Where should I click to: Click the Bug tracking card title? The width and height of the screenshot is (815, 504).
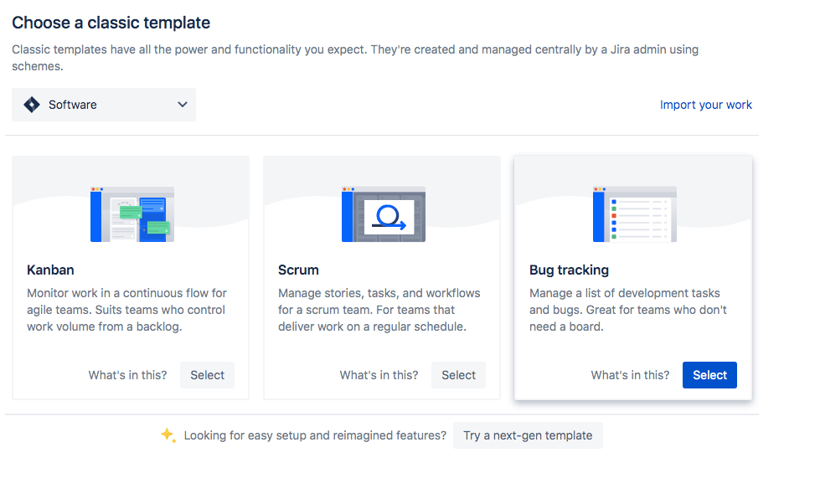coord(569,270)
